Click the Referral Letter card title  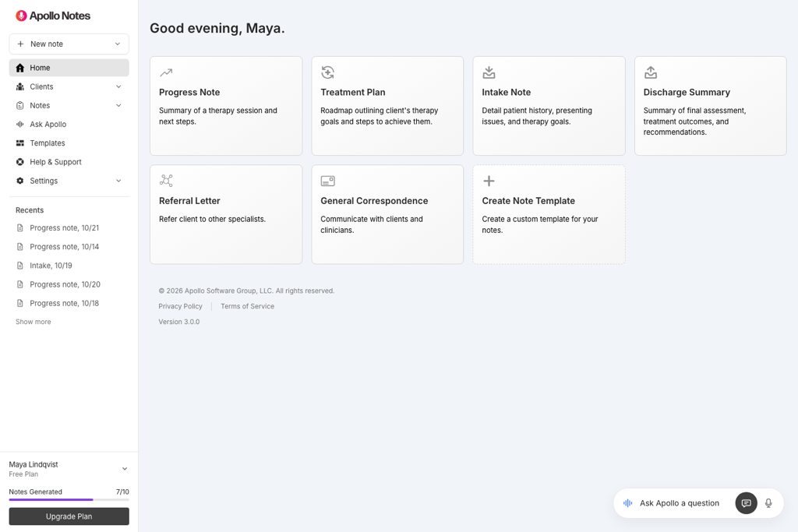(189, 201)
